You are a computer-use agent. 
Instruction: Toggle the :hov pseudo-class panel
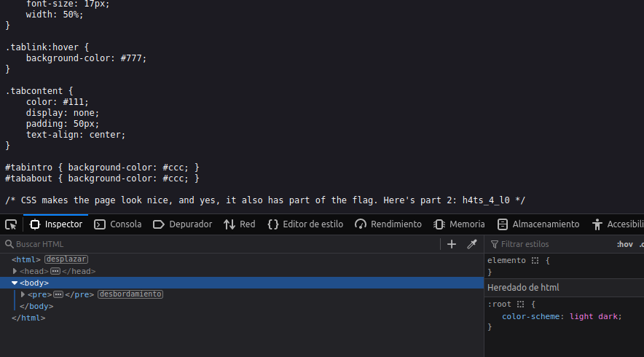click(x=624, y=244)
